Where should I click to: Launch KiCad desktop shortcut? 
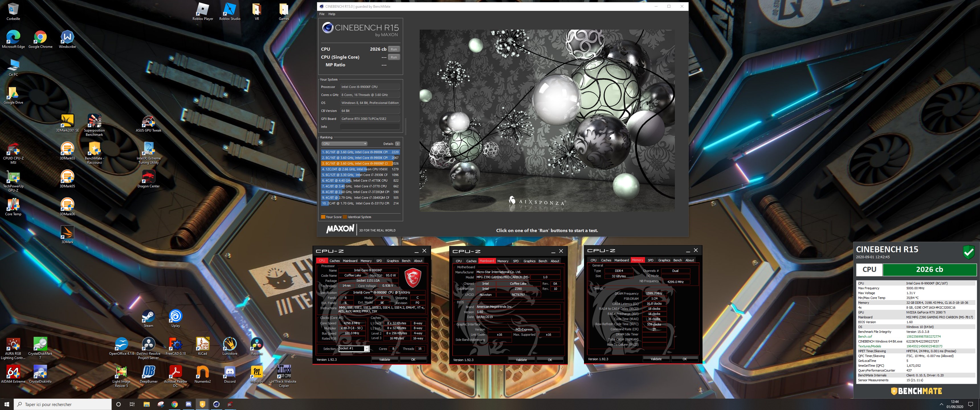click(202, 347)
